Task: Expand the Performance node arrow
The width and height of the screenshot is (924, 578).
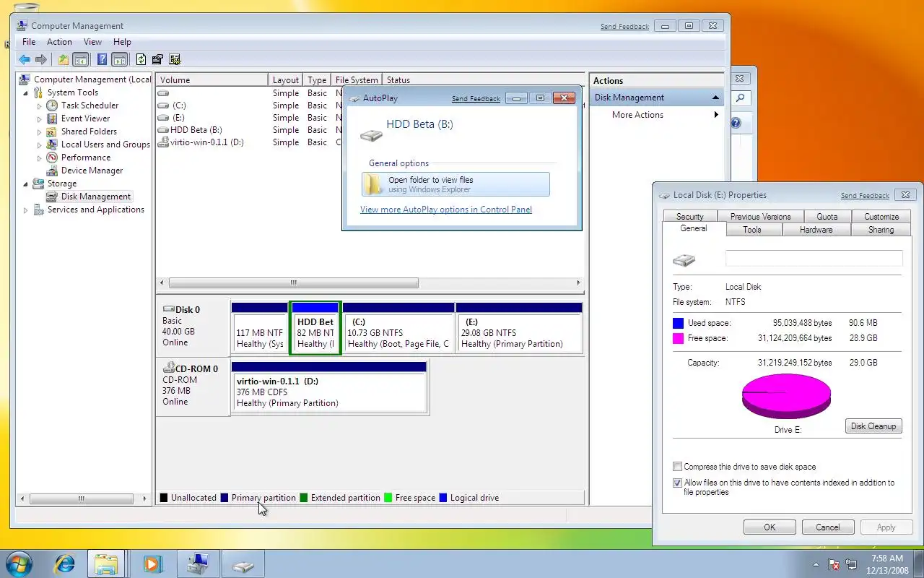Action: (x=39, y=158)
